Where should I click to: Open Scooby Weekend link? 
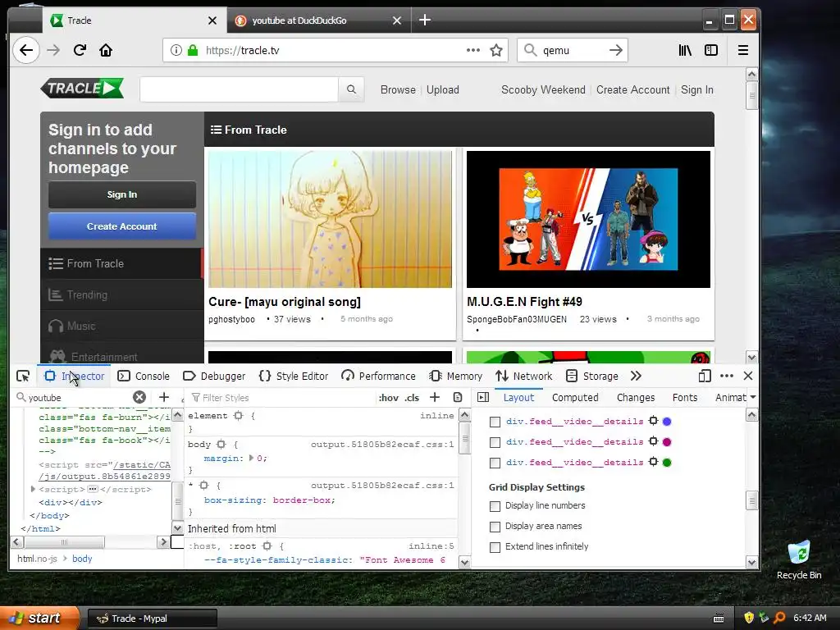coord(543,89)
